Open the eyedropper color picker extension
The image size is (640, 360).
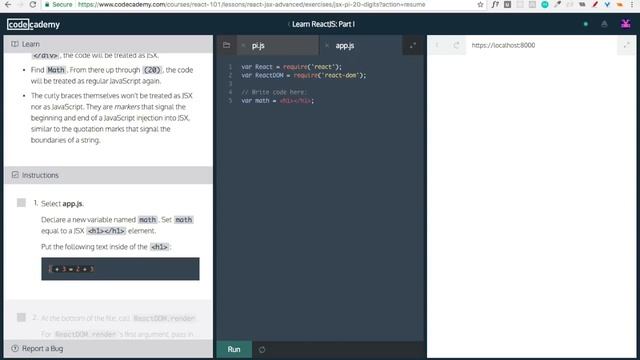558,4
